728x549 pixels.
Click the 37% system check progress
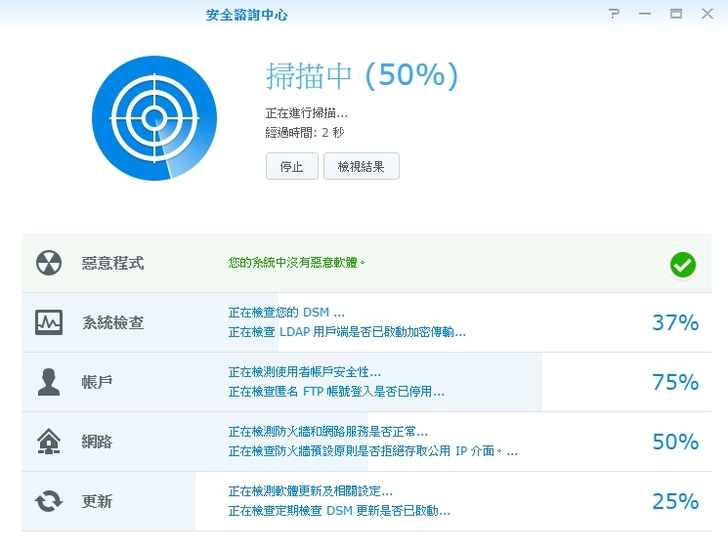point(674,322)
